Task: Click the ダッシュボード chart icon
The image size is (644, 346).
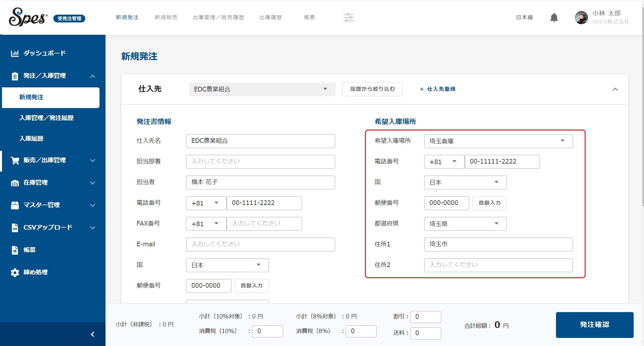Action: tap(15, 53)
